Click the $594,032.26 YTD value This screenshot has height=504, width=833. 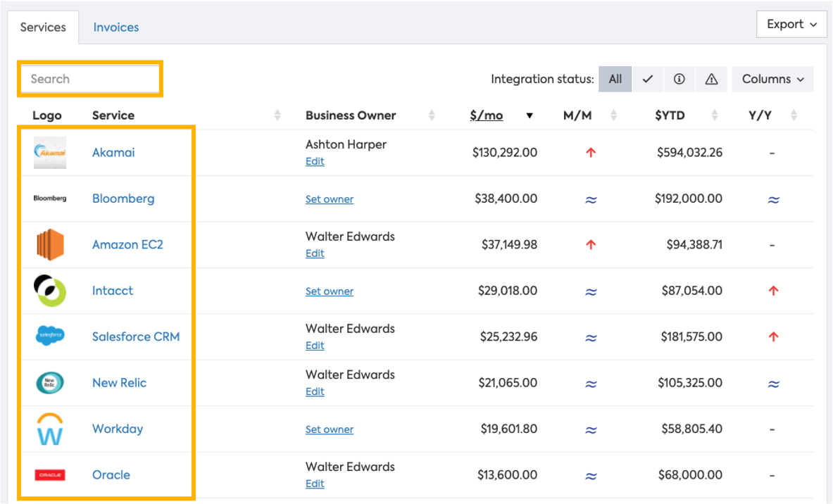click(689, 153)
